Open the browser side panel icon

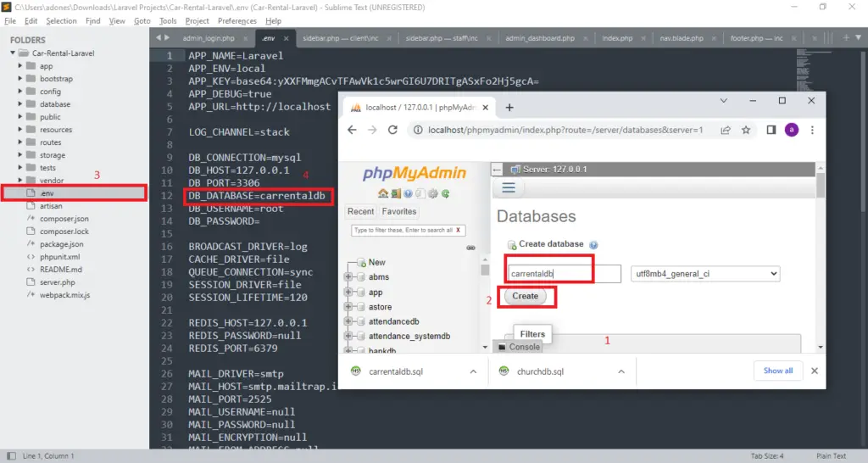coord(771,130)
